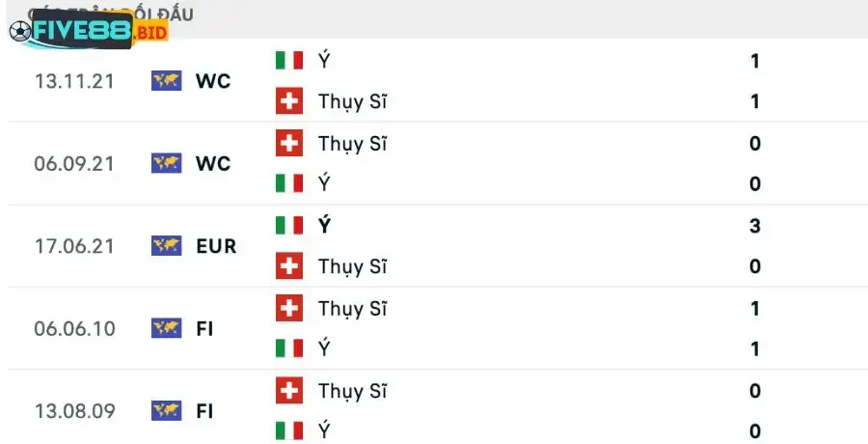The image size is (868, 444).
Task: Click Thụy Sĩ in the 13.08.09 match
Action: click(x=353, y=391)
